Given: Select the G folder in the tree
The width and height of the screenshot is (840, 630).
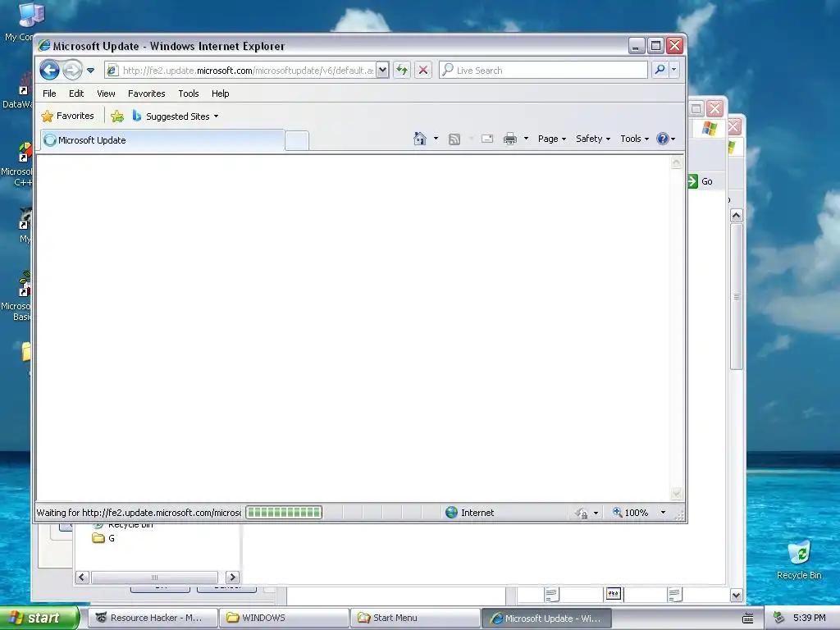Looking at the screenshot, I should 104,538.
